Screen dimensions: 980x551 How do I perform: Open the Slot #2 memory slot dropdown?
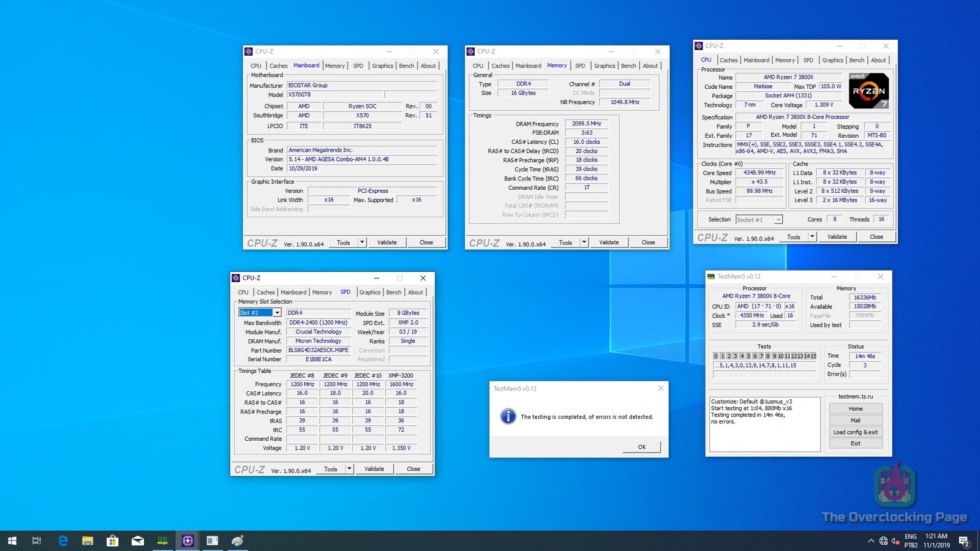pos(277,313)
